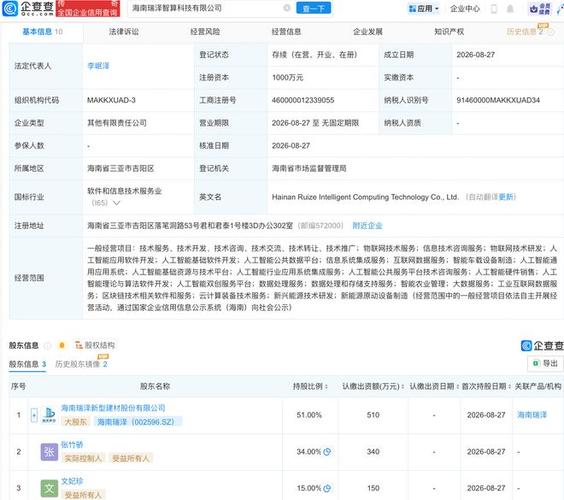The height and width of the screenshot is (500, 564).
Task: Click the 实际控制人 tag for 张竹骄
Action: tap(83, 458)
